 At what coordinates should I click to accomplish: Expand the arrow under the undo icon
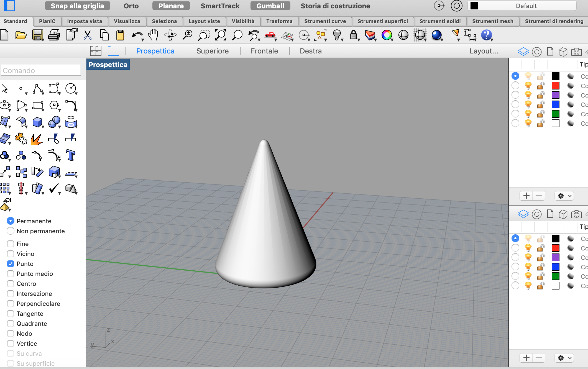[x=142, y=40]
